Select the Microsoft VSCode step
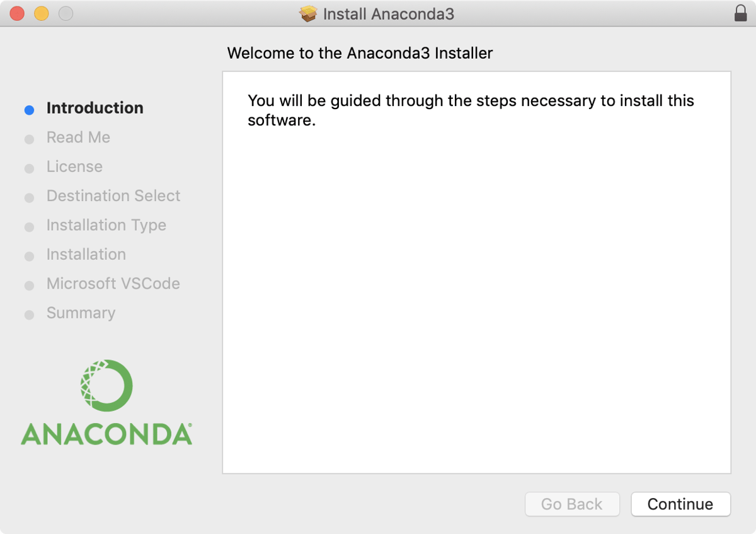The image size is (756, 534). click(113, 284)
